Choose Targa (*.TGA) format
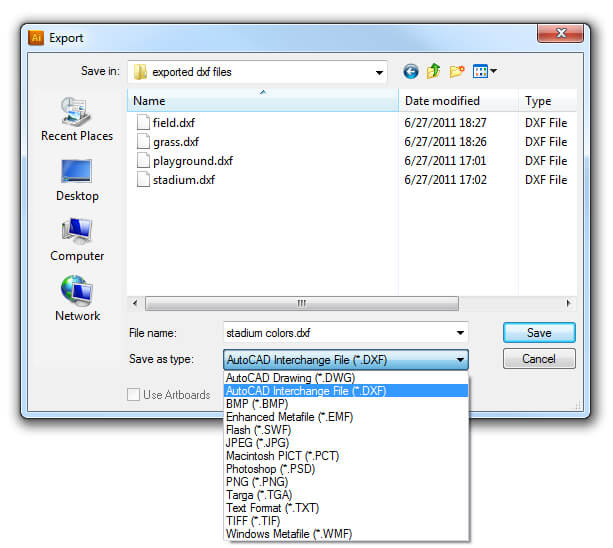This screenshot has width=613, height=548. point(346,495)
